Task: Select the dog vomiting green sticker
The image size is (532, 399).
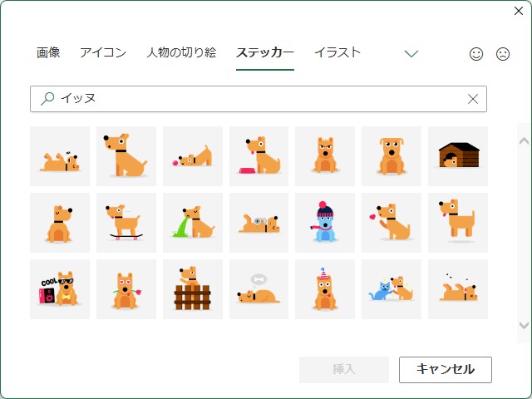Action: click(x=193, y=223)
